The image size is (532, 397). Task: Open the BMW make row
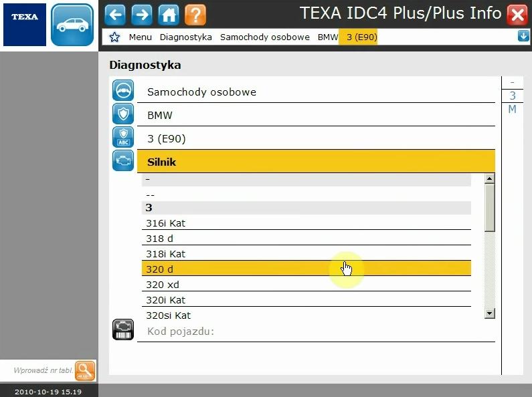[315, 115]
